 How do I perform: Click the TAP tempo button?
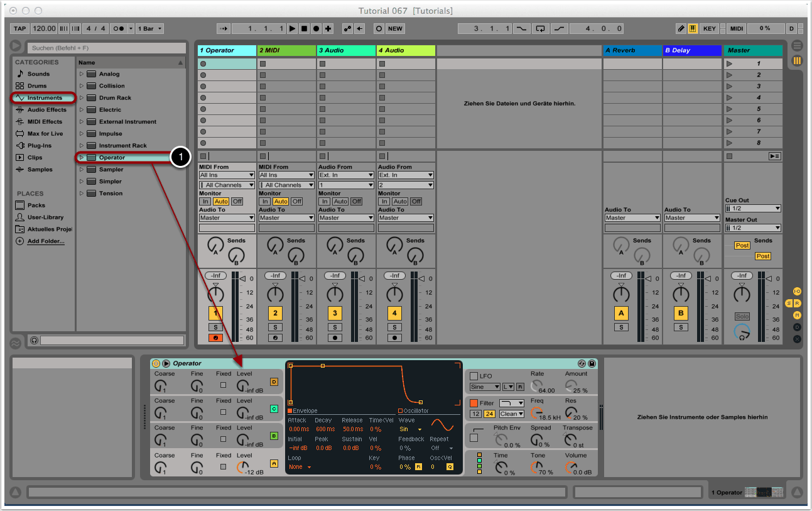[x=20, y=29]
